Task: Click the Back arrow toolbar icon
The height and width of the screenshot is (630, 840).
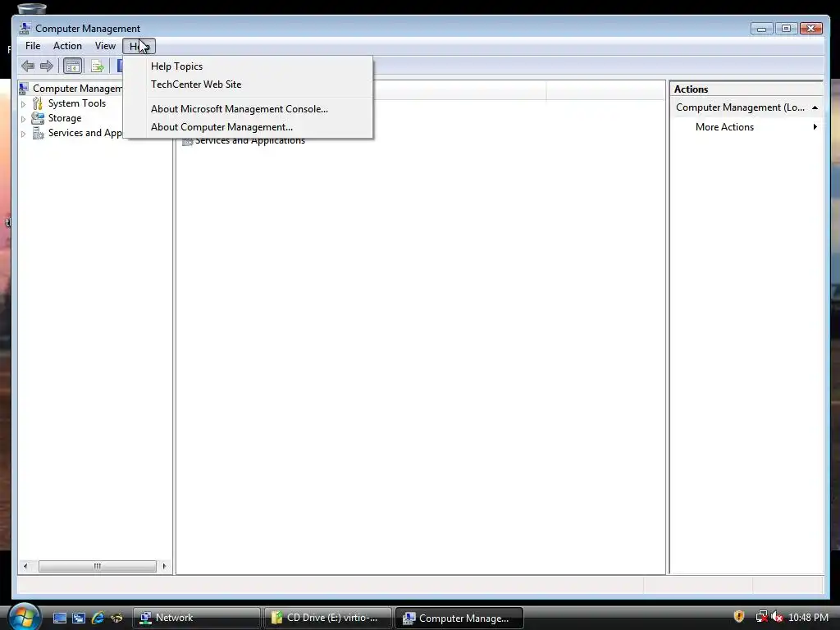Action: point(28,66)
